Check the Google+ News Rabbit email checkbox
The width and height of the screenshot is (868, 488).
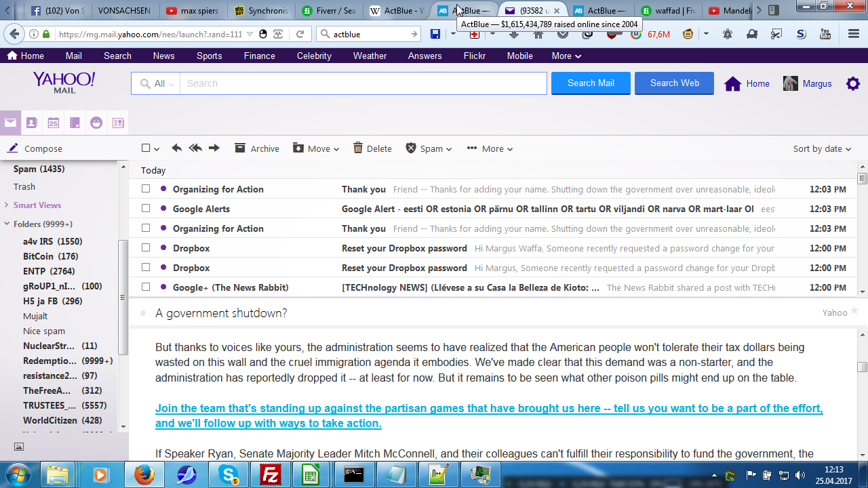(146, 287)
